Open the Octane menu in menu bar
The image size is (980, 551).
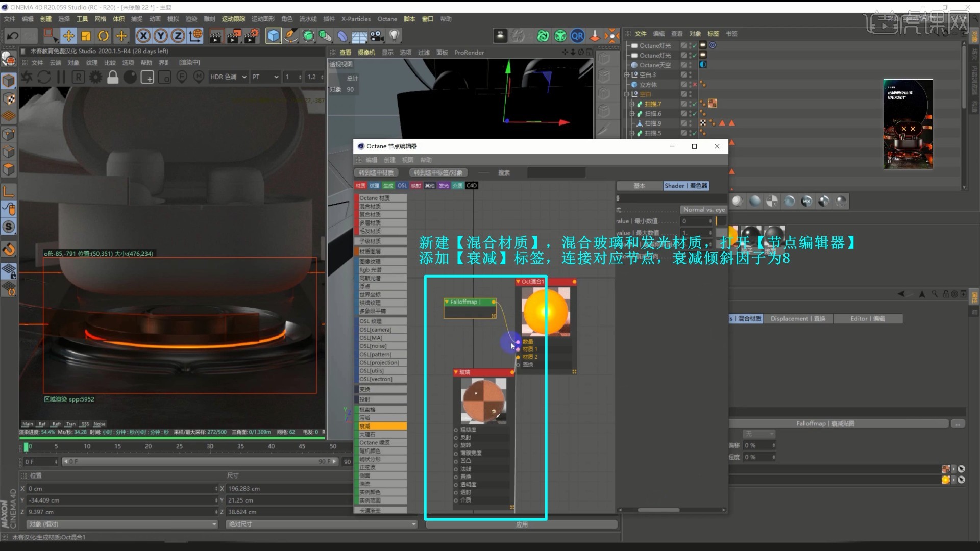click(x=387, y=19)
